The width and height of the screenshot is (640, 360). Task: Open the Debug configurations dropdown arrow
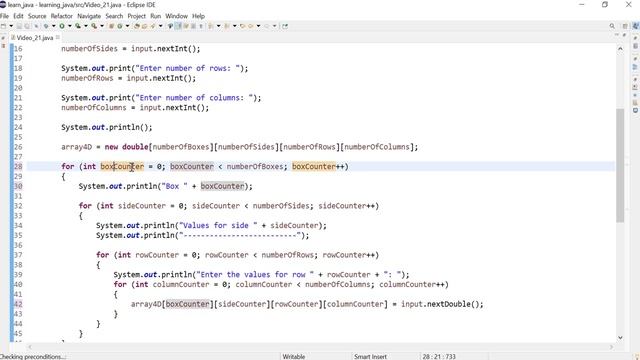[53, 26]
